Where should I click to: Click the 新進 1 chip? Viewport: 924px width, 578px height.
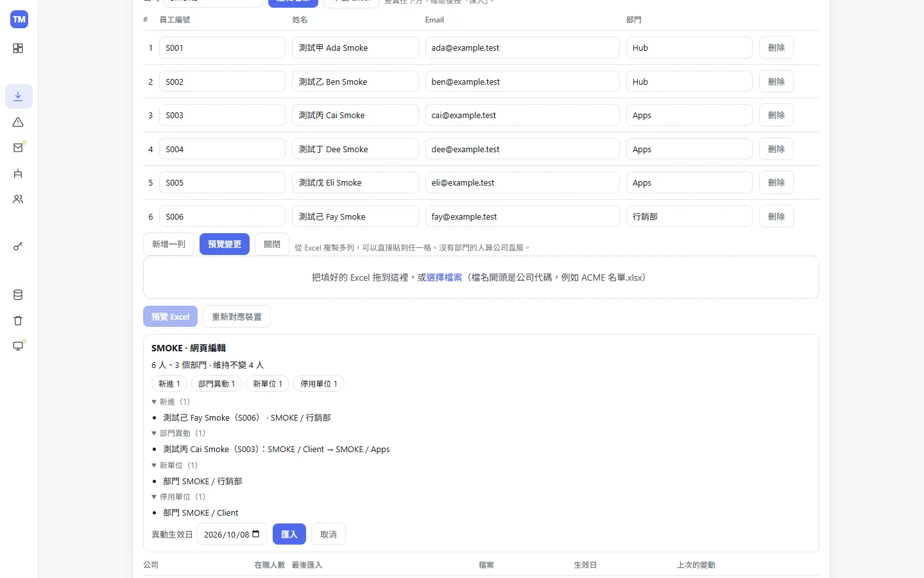[169, 384]
